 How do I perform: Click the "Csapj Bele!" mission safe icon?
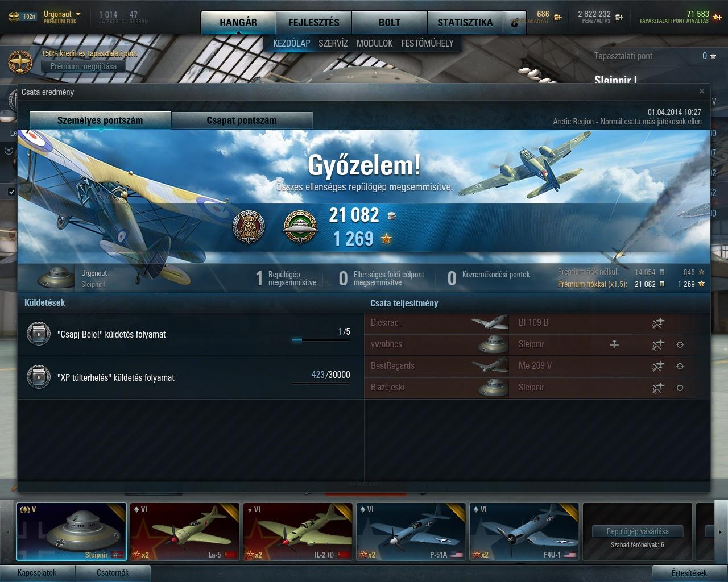[x=39, y=335]
